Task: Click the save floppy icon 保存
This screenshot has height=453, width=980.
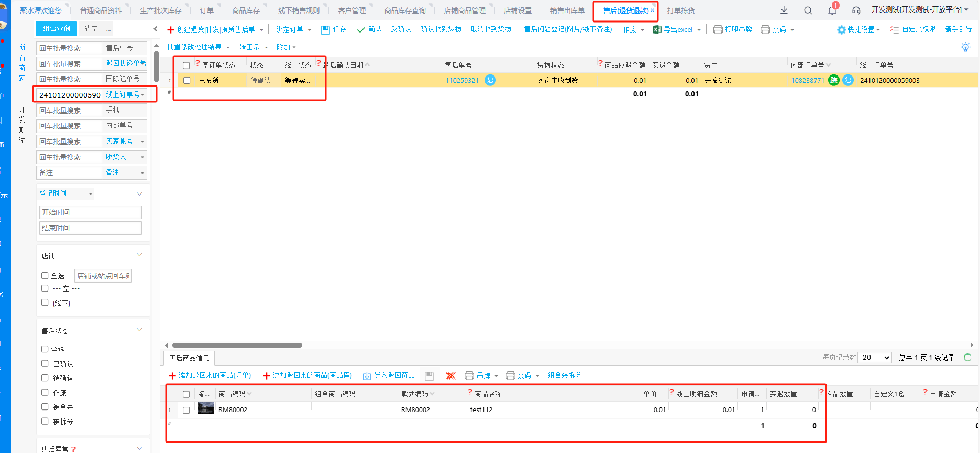Action: pyautogui.click(x=326, y=29)
